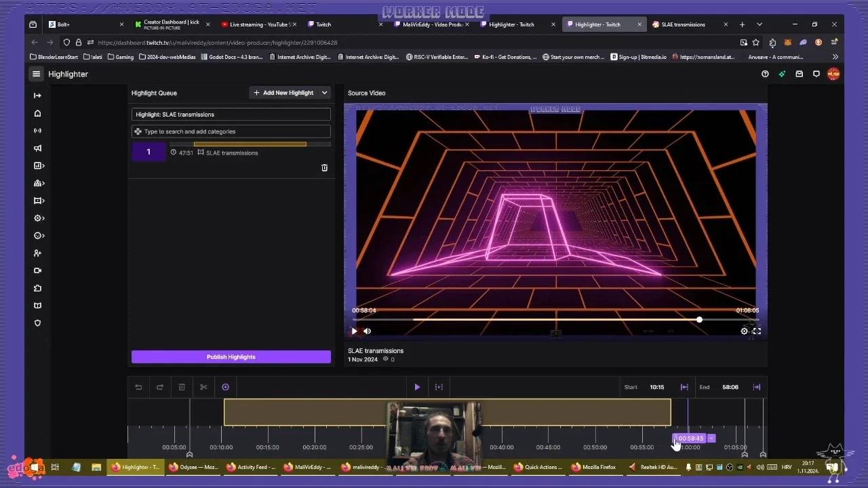The width and height of the screenshot is (868, 488).
Task: Click the Publish Highlights button
Action: [x=231, y=357]
